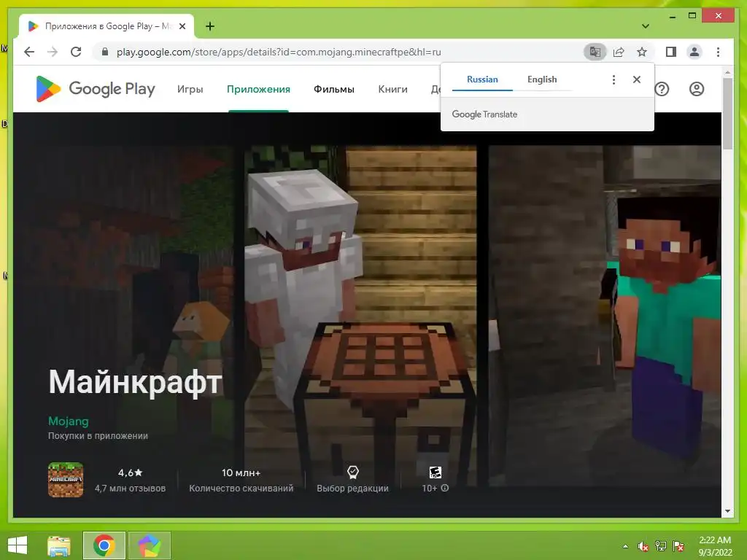Image resolution: width=747 pixels, height=560 pixels.
Task: Click the browser forward arrow
Action: click(x=53, y=52)
